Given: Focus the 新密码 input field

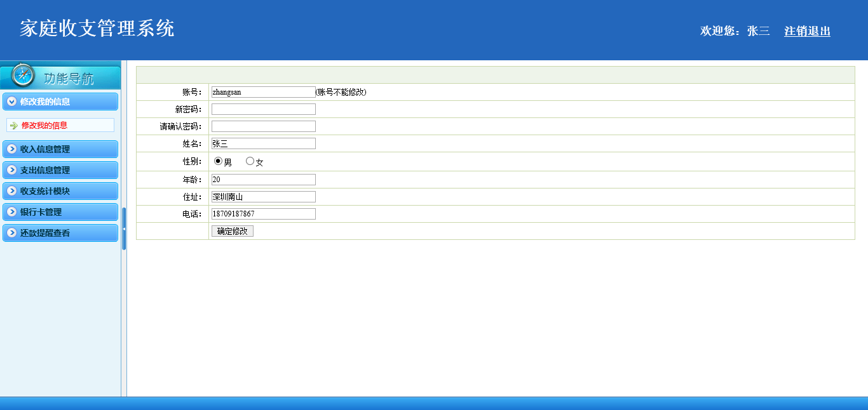Looking at the screenshot, I should [x=263, y=109].
